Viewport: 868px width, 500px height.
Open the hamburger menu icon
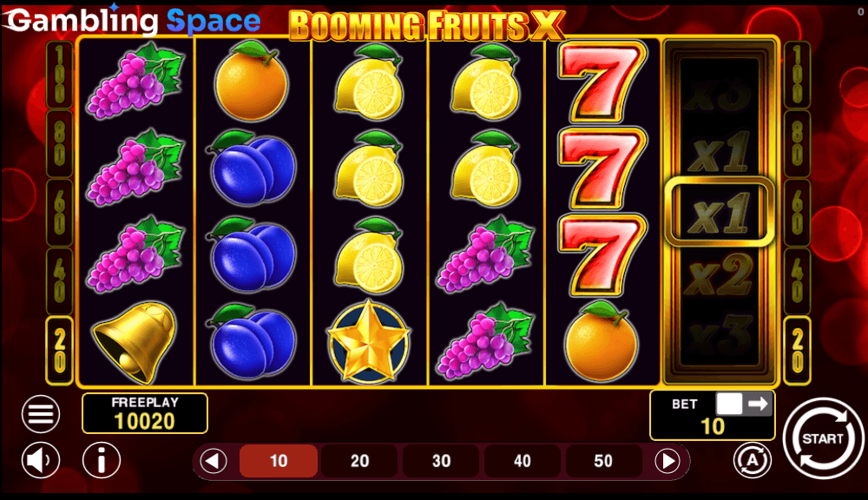41,413
